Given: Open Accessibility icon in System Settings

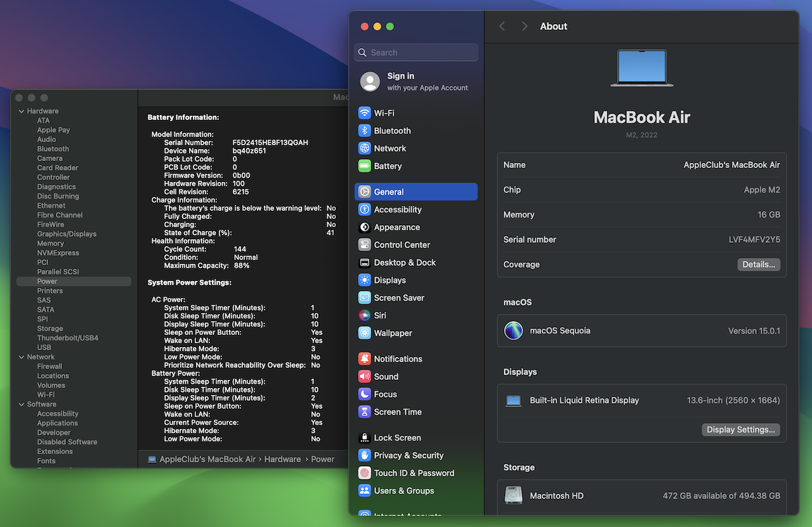Looking at the screenshot, I should 364,209.
